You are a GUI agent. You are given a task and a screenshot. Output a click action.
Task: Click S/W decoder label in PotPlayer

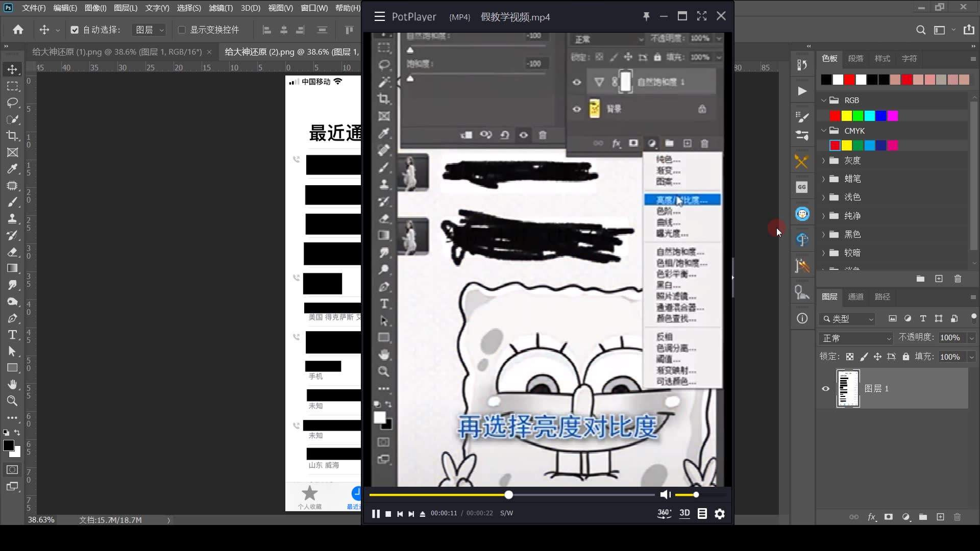[x=506, y=513]
